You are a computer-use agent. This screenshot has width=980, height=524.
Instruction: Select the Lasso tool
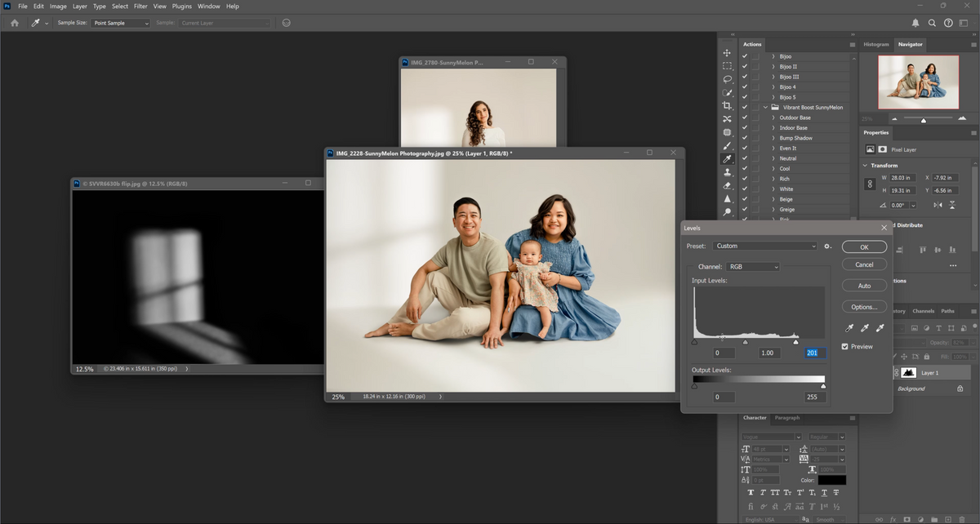727,79
